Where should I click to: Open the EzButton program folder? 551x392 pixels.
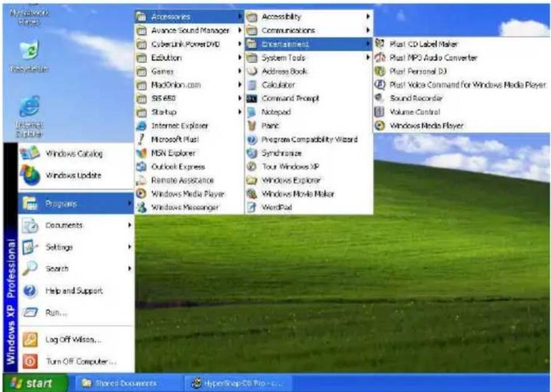pyautogui.click(x=189, y=58)
